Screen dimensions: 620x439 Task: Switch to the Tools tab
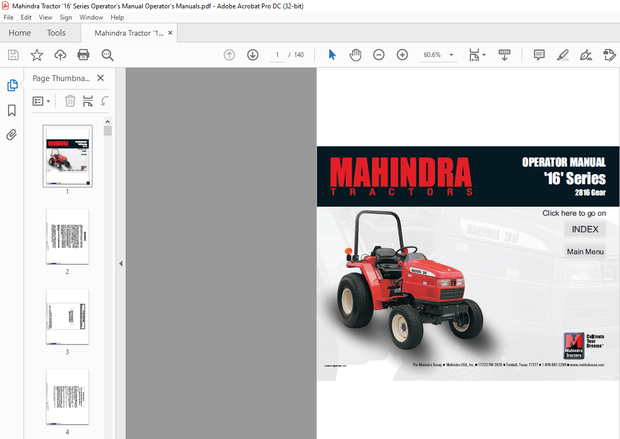point(56,33)
